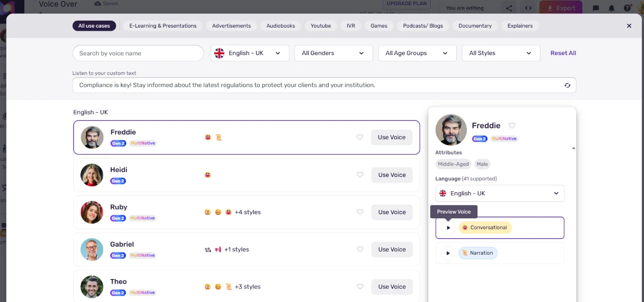Use Voice for Heidi
Viewport: 644px width, 302px height.
[392, 175]
